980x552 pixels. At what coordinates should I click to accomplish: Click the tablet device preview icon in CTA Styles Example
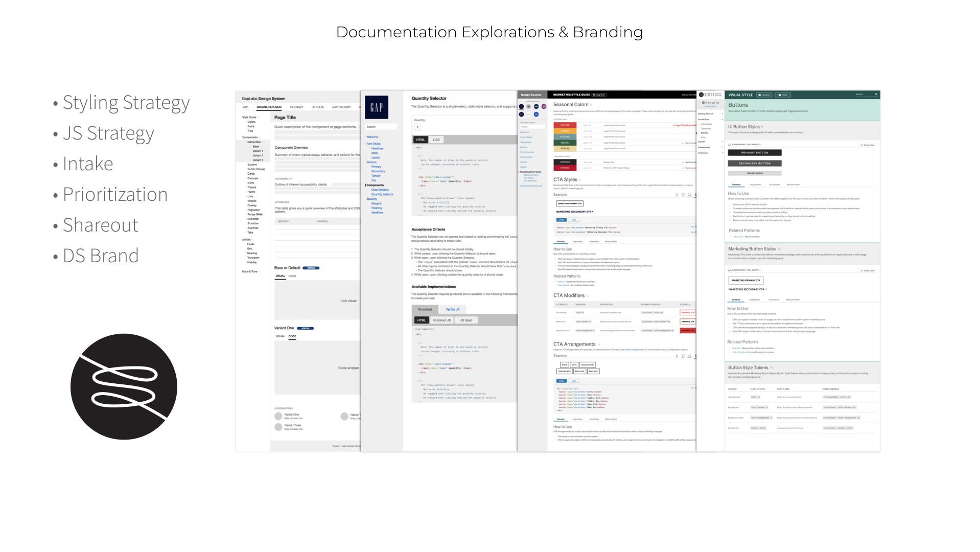point(683,195)
